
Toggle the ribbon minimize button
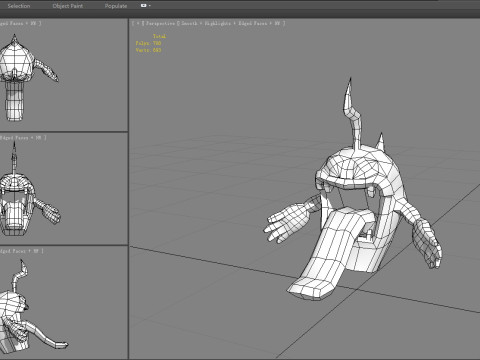pos(143,6)
